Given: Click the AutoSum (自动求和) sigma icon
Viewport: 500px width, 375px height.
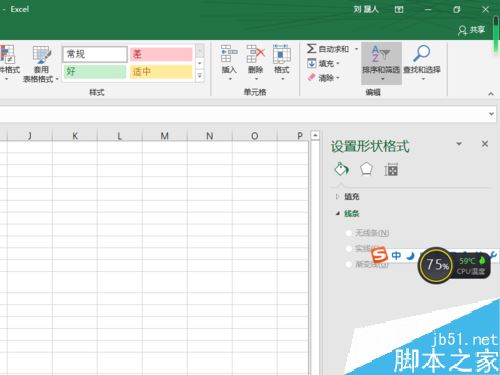Looking at the screenshot, I should 311,49.
